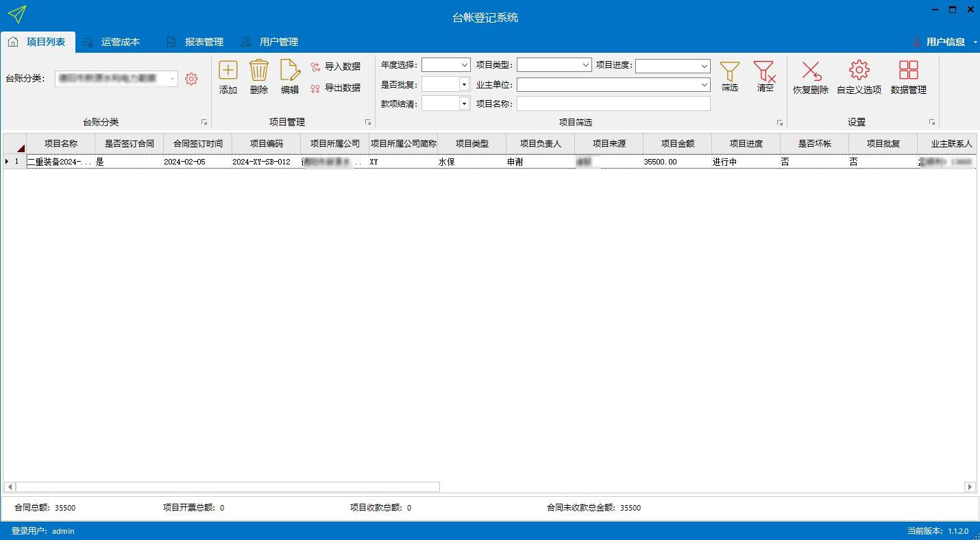Image resolution: width=980 pixels, height=540 pixels.
Task: Click the 项目进度 column header
Action: click(x=746, y=144)
